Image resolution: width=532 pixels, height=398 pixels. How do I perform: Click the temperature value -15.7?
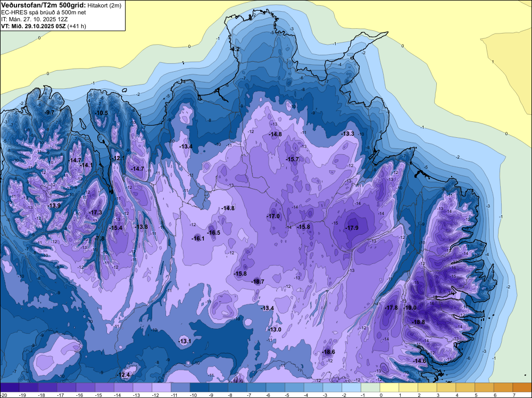(x=293, y=159)
